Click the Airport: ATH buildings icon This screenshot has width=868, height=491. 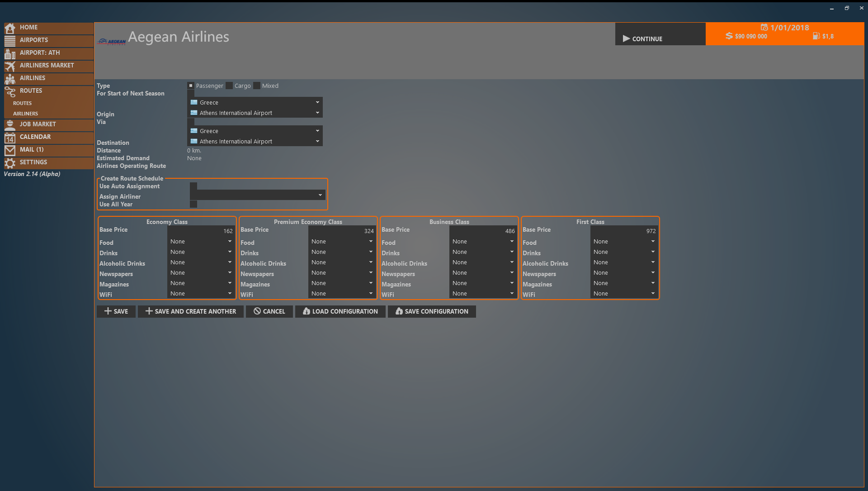pyautogui.click(x=10, y=53)
